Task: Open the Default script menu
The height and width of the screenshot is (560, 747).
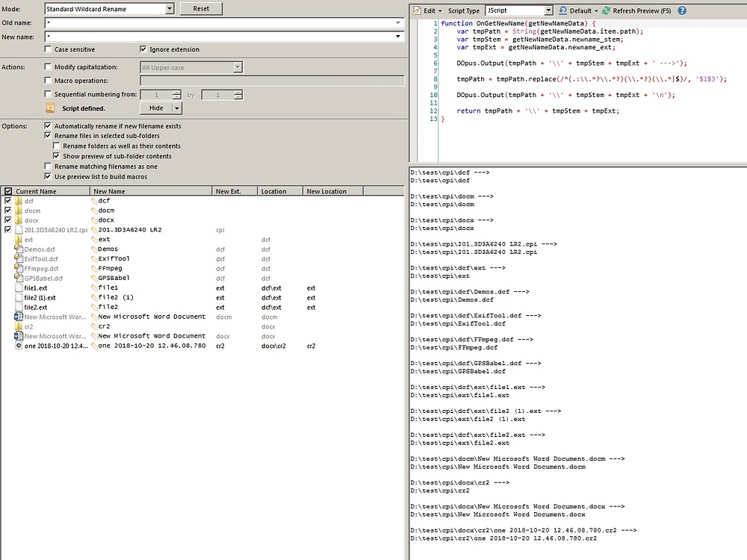Action: (x=582, y=9)
